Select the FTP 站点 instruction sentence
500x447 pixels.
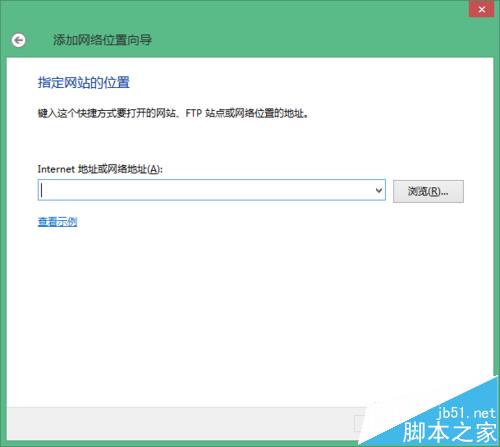tap(173, 113)
